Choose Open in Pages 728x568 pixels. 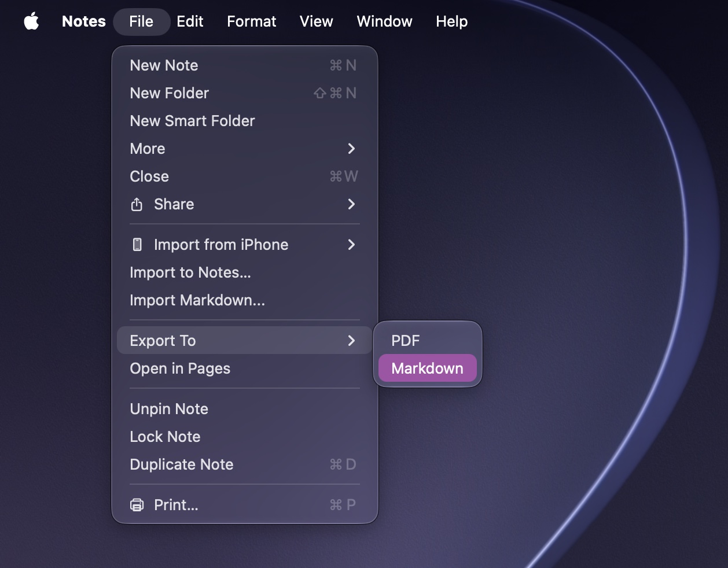tap(244, 368)
